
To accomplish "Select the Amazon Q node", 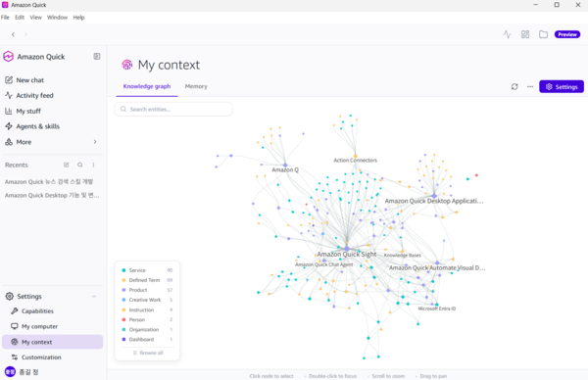I will (x=285, y=165).
